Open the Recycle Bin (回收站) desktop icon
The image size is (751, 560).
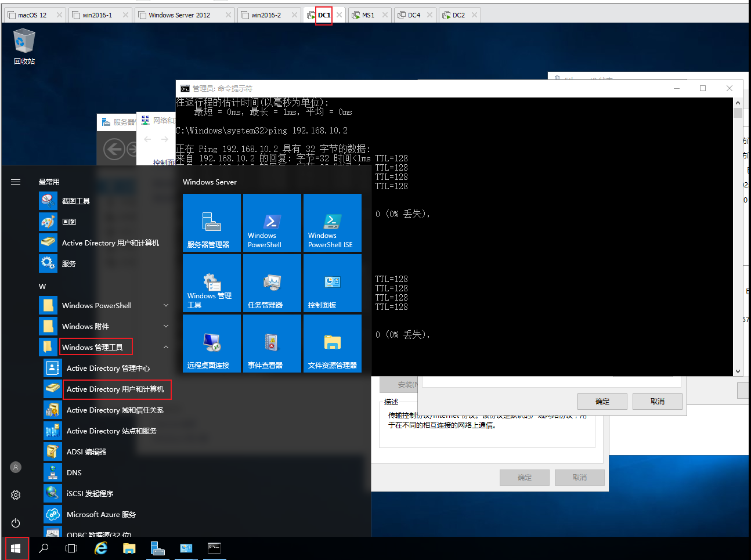tap(24, 47)
